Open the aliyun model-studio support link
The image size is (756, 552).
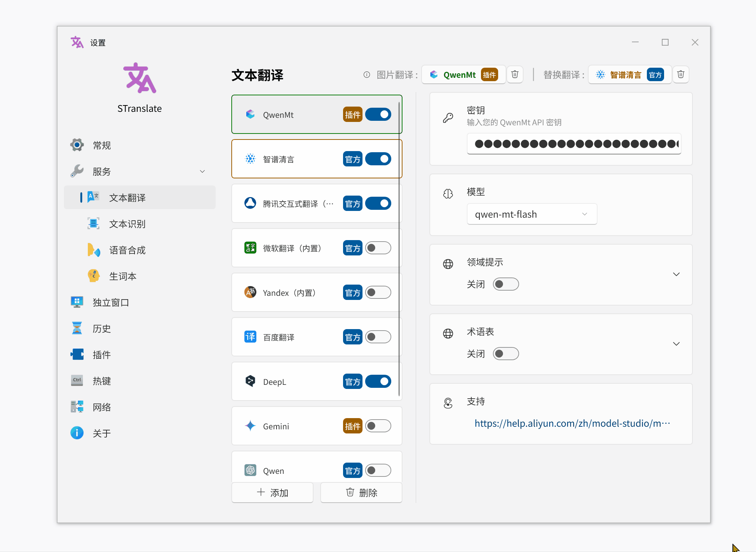pos(572,423)
